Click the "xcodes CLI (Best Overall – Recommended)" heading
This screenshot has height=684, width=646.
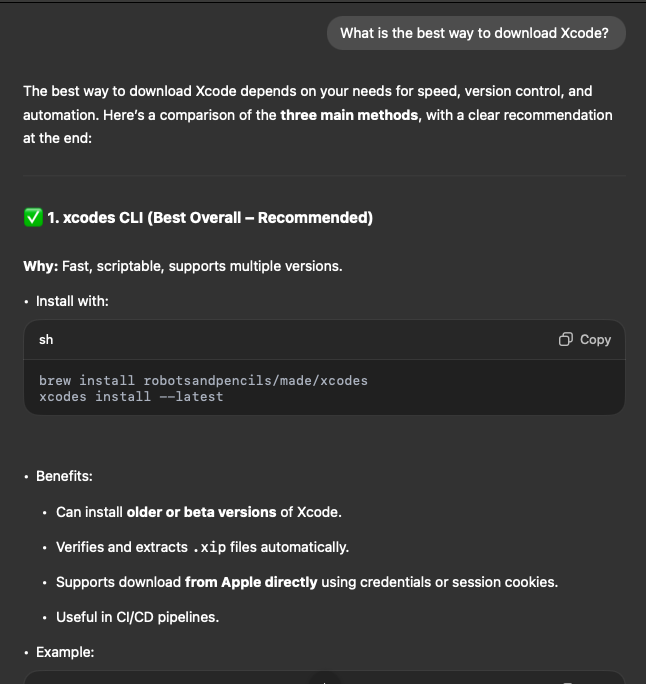pyautogui.click(x=210, y=218)
